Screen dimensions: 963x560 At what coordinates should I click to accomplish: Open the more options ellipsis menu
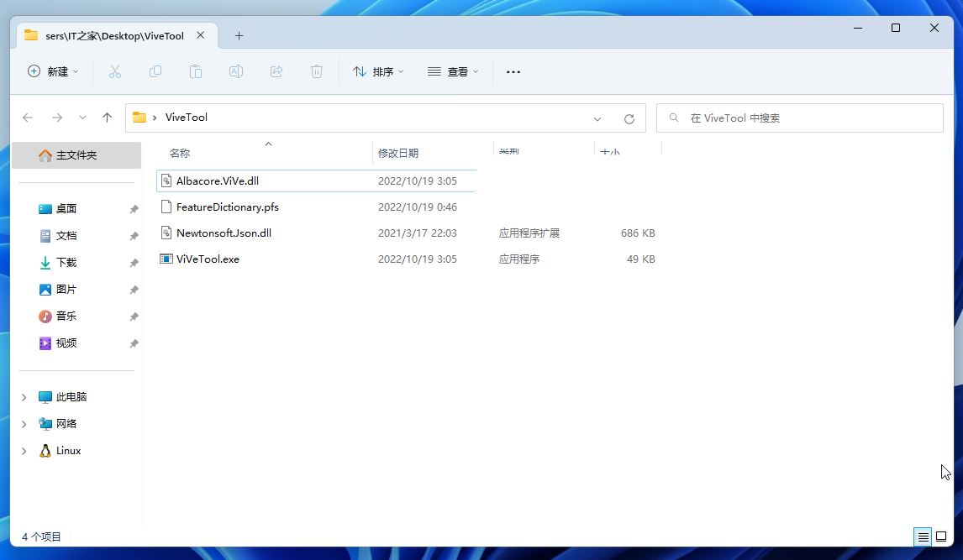(513, 72)
